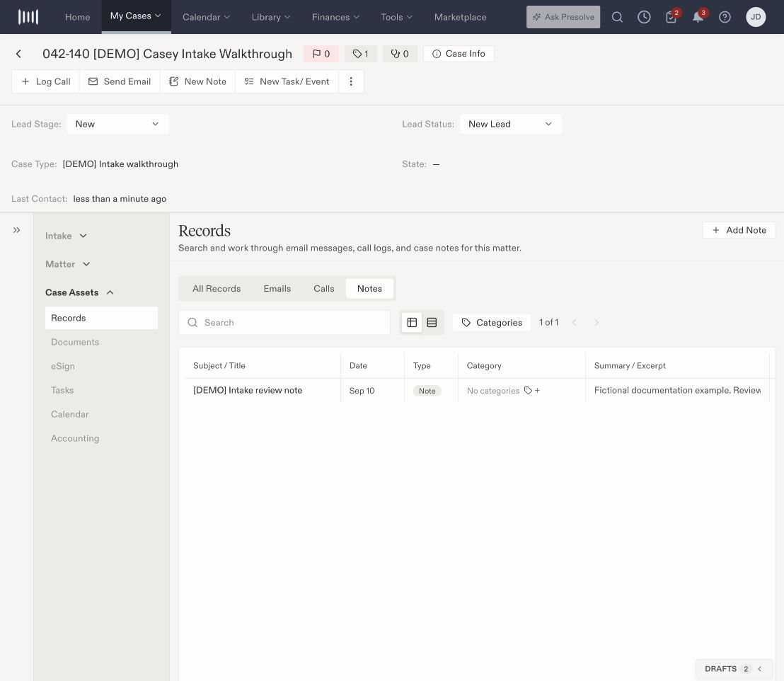
Task: Select Records in the sidebar
Action: (x=101, y=319)
